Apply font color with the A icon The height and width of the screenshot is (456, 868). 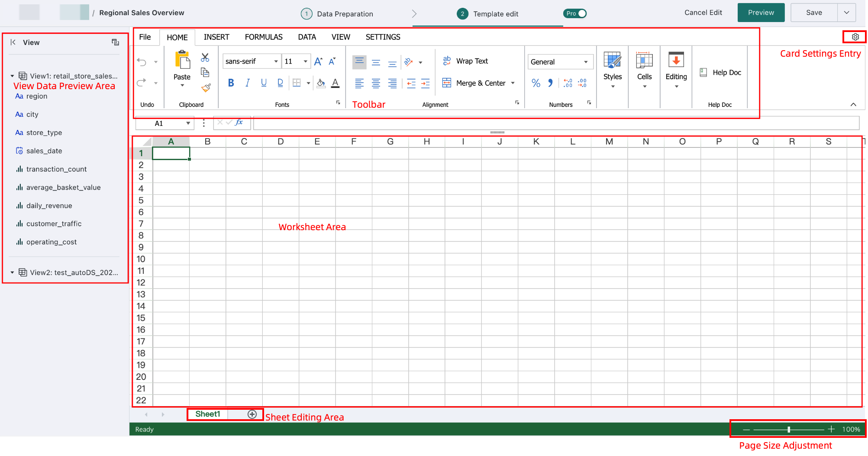tap(335, 83)
